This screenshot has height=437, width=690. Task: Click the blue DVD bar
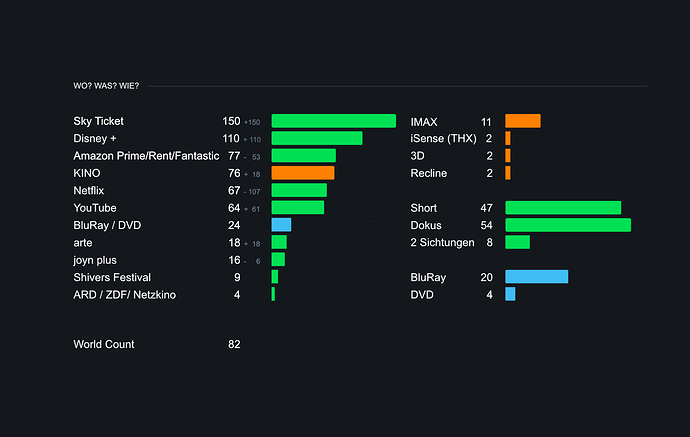(510, 294)
